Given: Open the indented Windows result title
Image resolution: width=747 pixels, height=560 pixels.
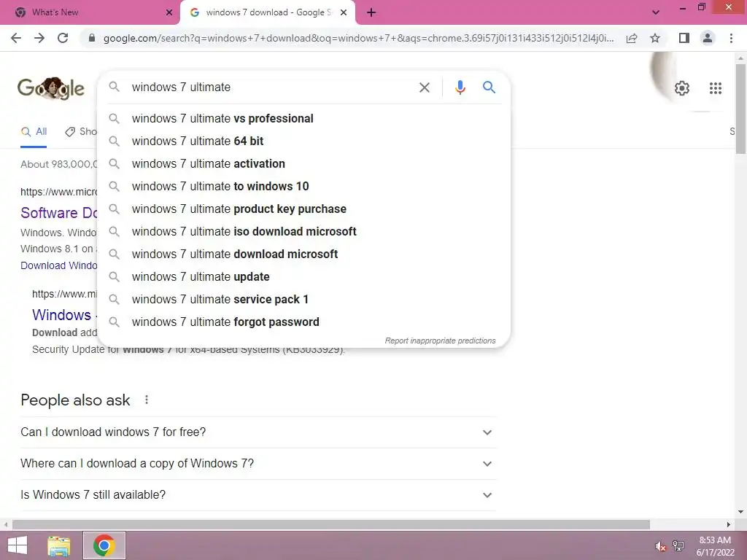Looking at the screenshot, I should click(x=64, y=315).
